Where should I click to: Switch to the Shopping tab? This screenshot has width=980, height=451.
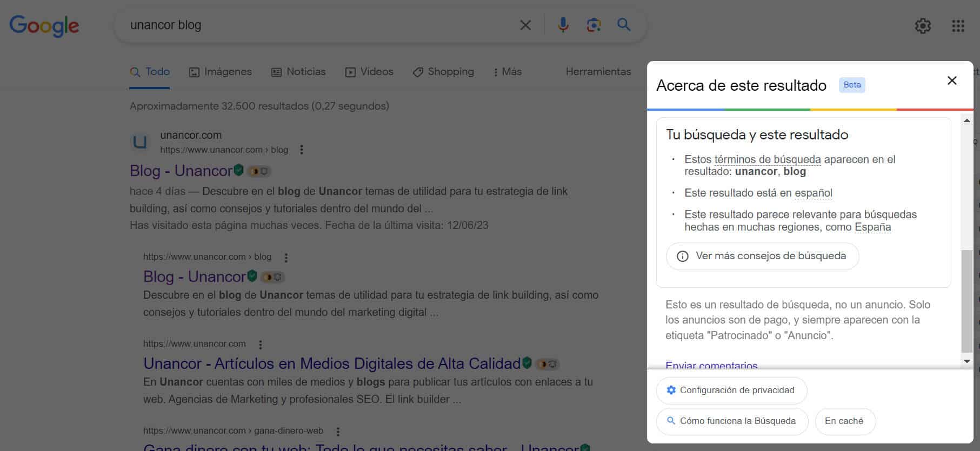click(x=443, y=72)
